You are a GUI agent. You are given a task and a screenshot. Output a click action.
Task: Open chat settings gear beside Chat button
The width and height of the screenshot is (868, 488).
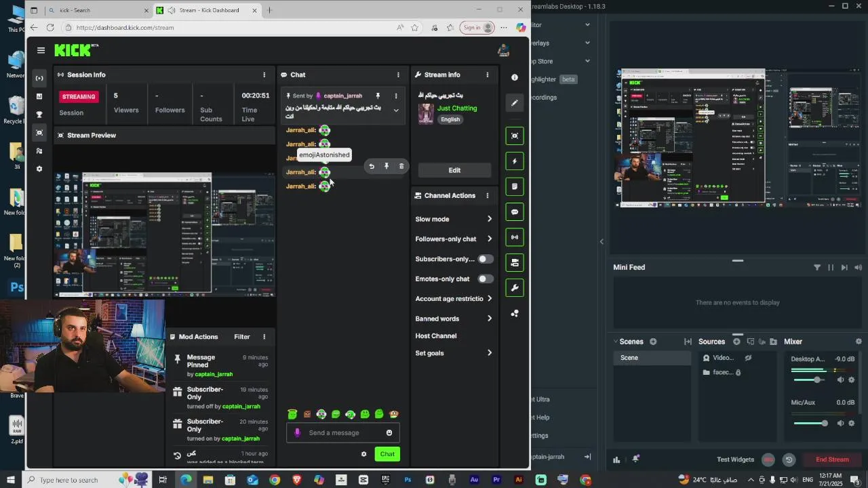click(x=363, y=454)
